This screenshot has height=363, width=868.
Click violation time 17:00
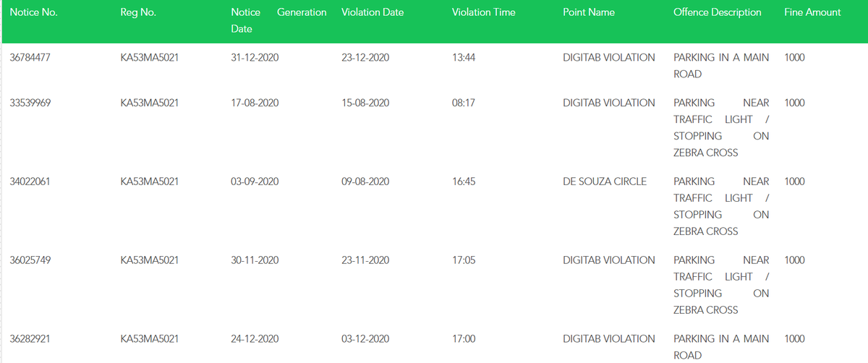(463, 339)
